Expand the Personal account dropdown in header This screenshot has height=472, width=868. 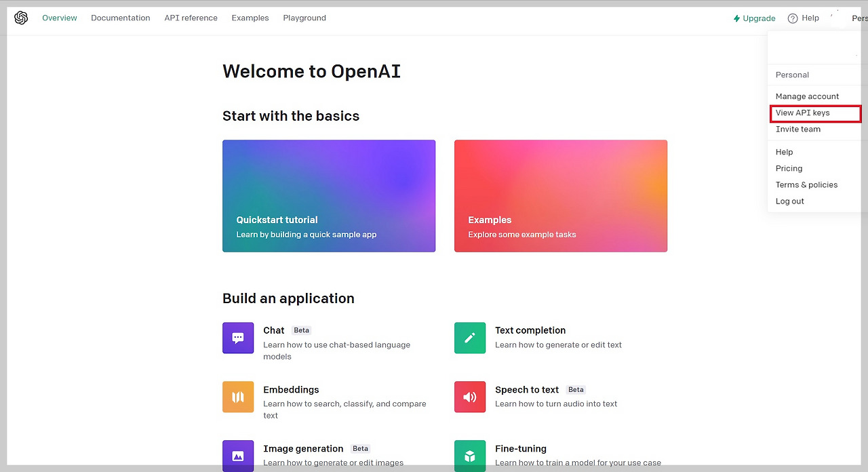(859, 18)
